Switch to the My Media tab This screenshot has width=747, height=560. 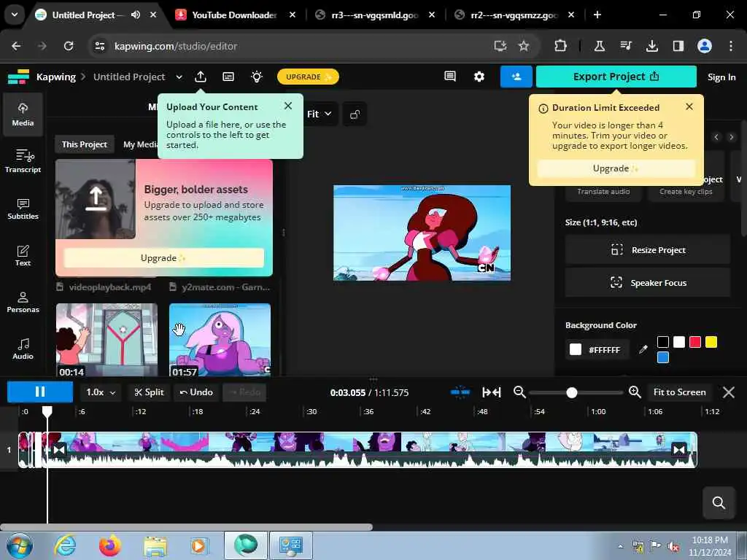tap(140, 144)
